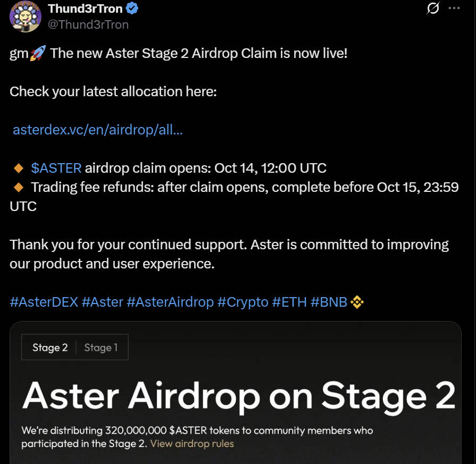Select the #BNB hashtag
Viewport: 476px width, 464px height.
point(330,302)
